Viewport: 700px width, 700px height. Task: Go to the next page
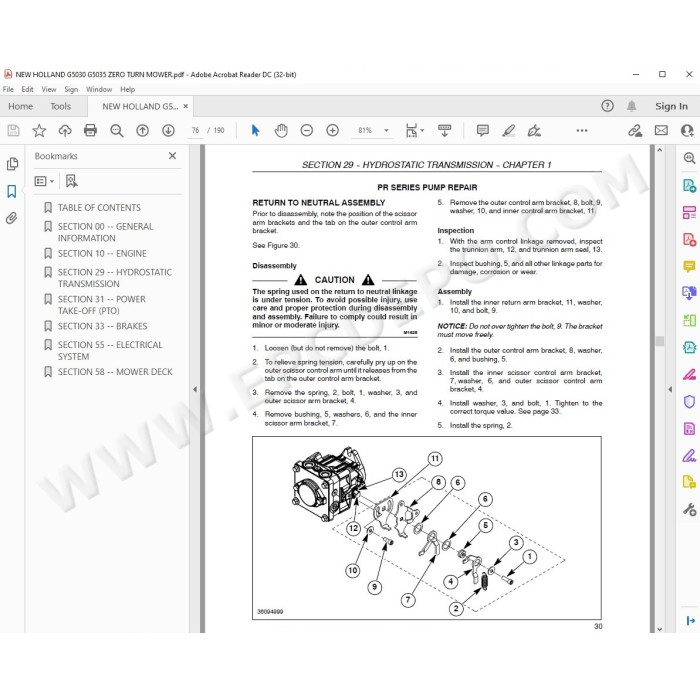[168, 130]
